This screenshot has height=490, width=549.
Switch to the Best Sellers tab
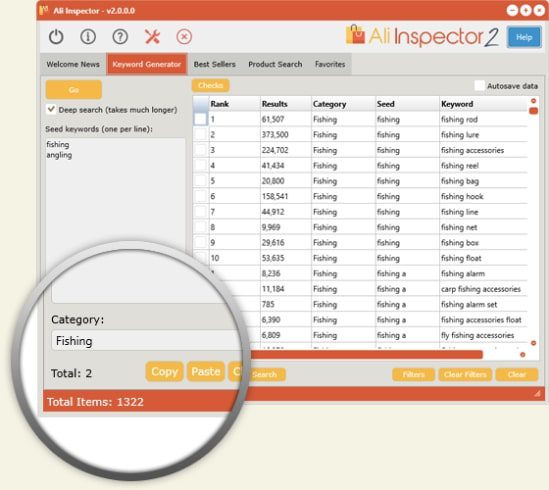point(215,64)
